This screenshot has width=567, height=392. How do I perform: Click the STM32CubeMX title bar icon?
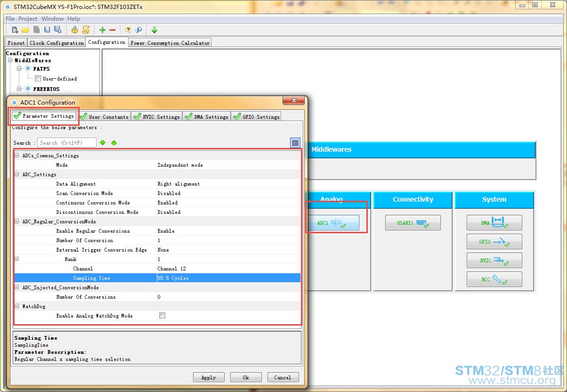tap(8, 7)
